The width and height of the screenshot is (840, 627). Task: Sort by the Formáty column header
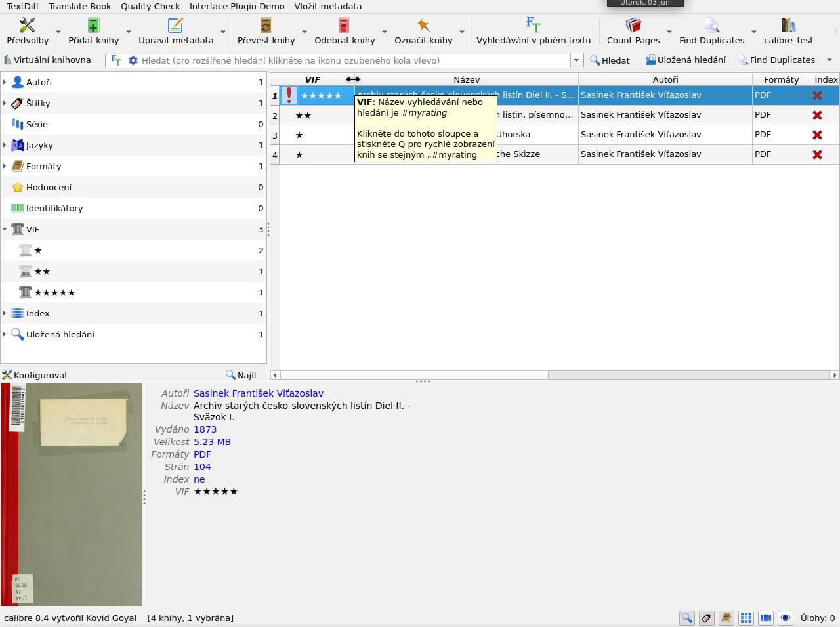click(781, 79)
